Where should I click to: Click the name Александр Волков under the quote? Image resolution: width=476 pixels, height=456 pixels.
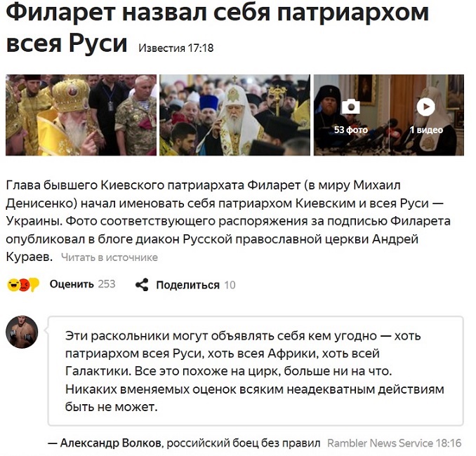pyautogui.click(x=110, y=443)
